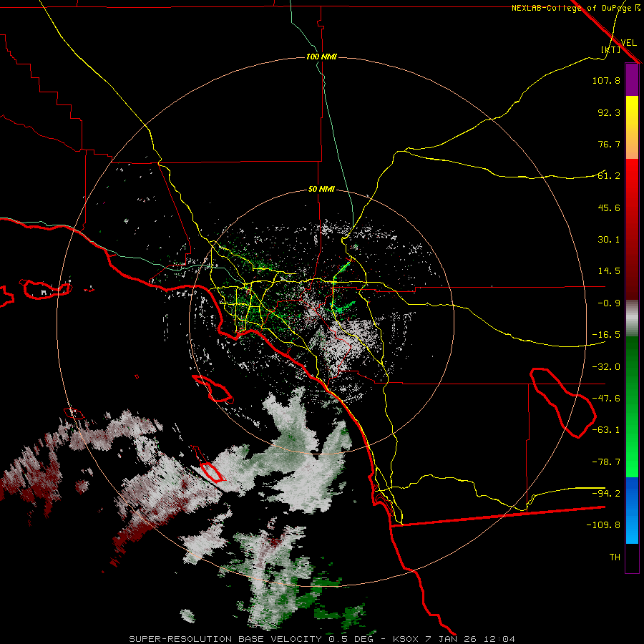The image size is (644, 644).
Task: Click the TH legend label
Action: tap(615, 557)
